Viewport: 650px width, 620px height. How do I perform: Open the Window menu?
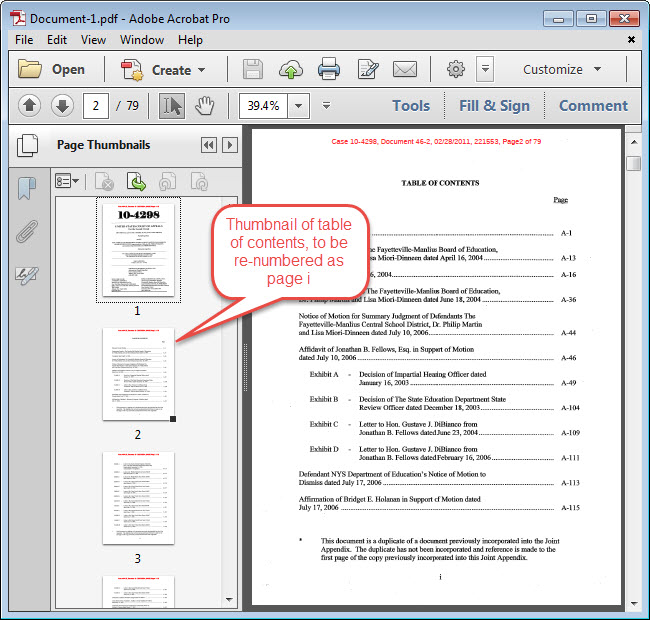click(x=142, y=40)
